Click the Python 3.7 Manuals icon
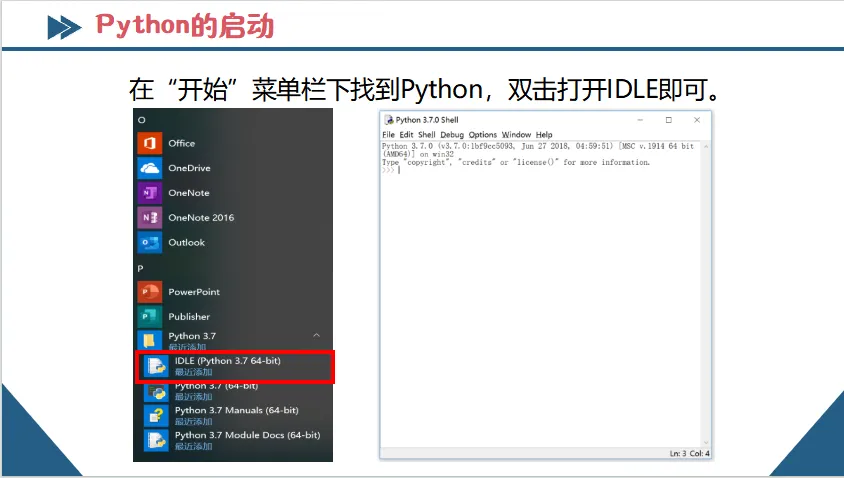 156,416
